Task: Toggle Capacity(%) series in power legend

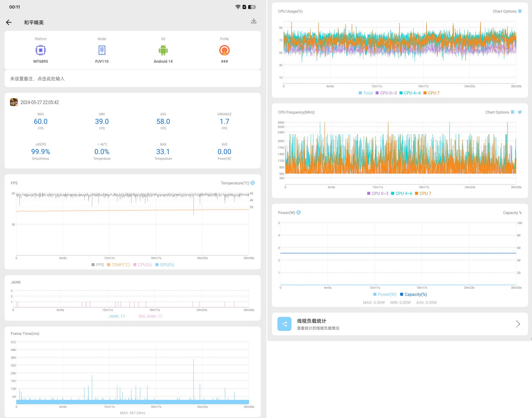Action: pyautogui.click(x=413, y=294)
